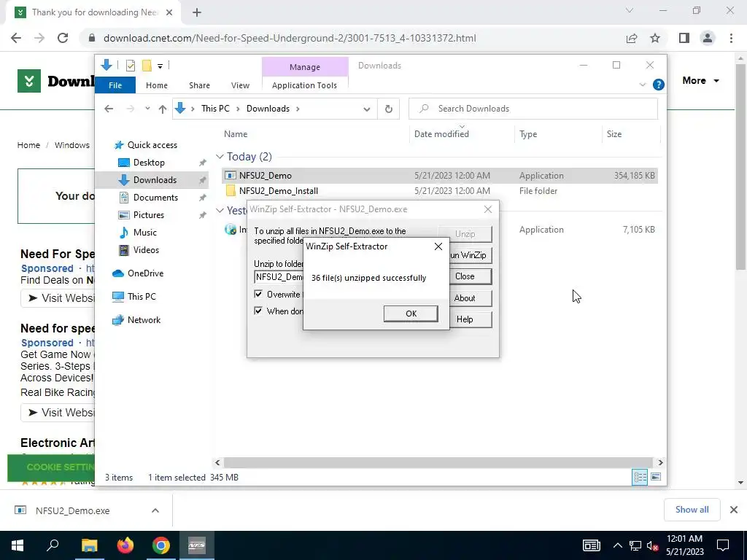The height and width of the screenshot is (560, 747).
Task: Close the WinZip Self-Extractor message box
Action: point(438,246)
